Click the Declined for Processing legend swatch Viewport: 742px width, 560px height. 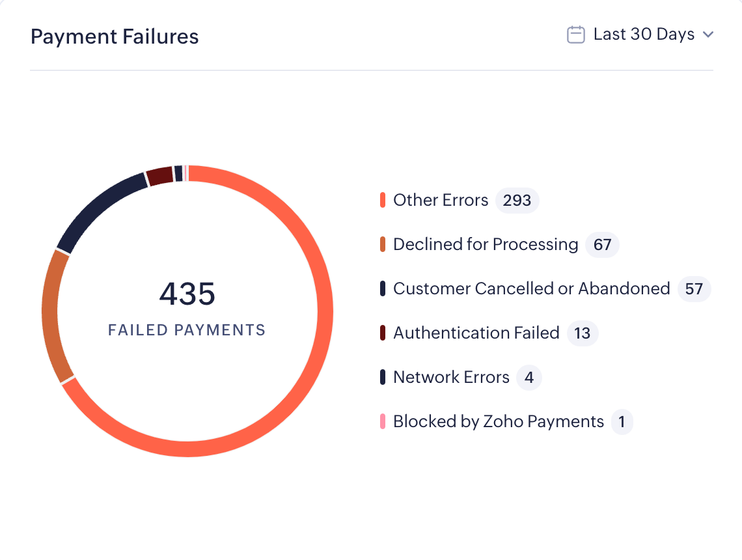tap(383, 244)
